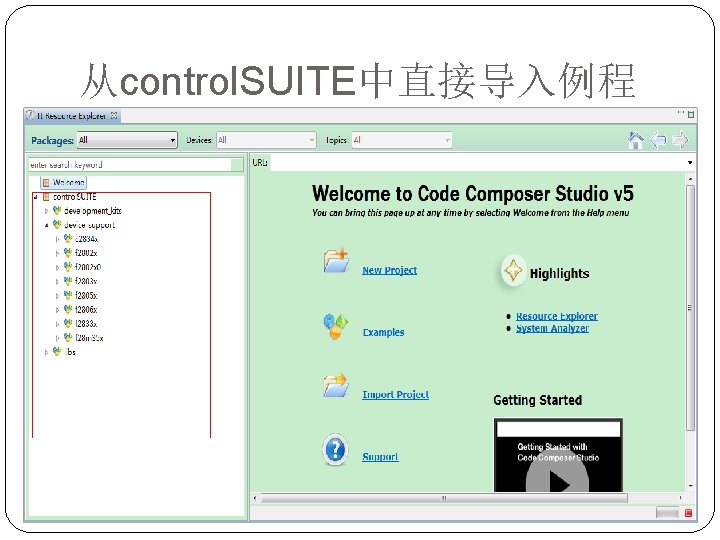This screenshot has height=540, width=720.
Task: Open the Packages dropdown
Action: click(127, 140)
